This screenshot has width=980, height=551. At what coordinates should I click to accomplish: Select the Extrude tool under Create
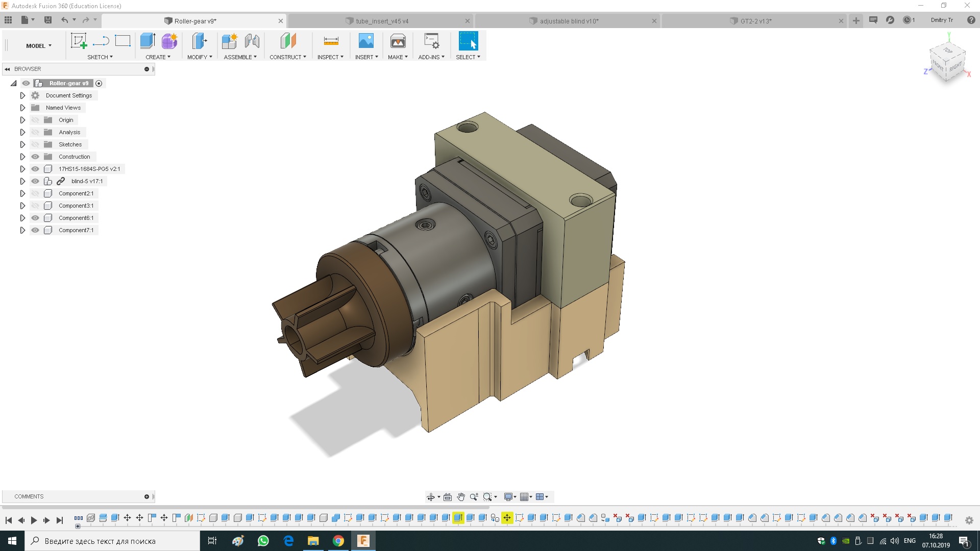[147, 41]
